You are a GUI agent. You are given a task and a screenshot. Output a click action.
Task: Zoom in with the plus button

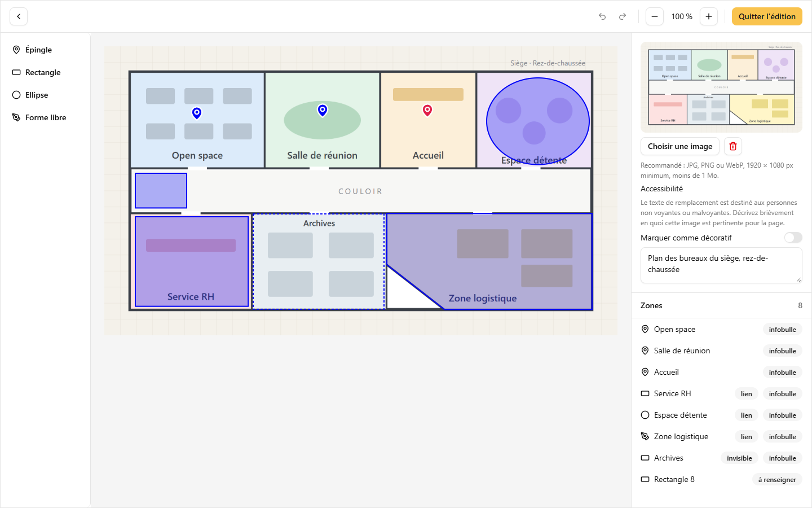709,16
